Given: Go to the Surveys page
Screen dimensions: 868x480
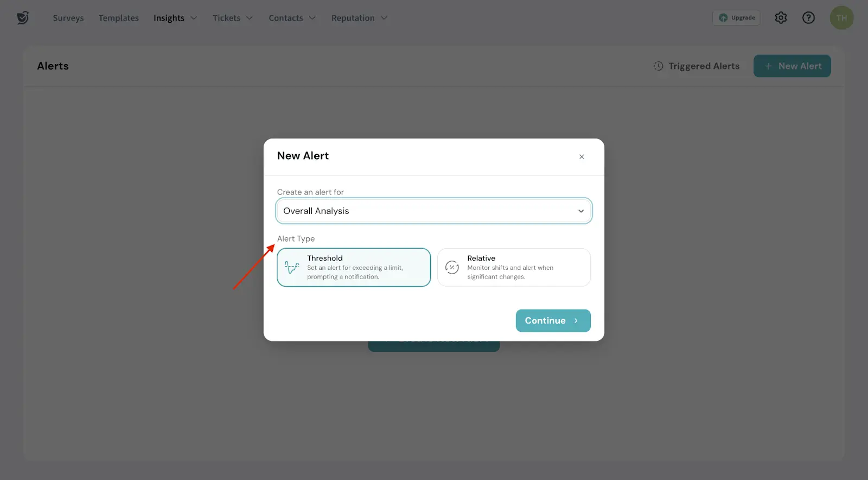Looking at the screenshot, I should (68, 18).
